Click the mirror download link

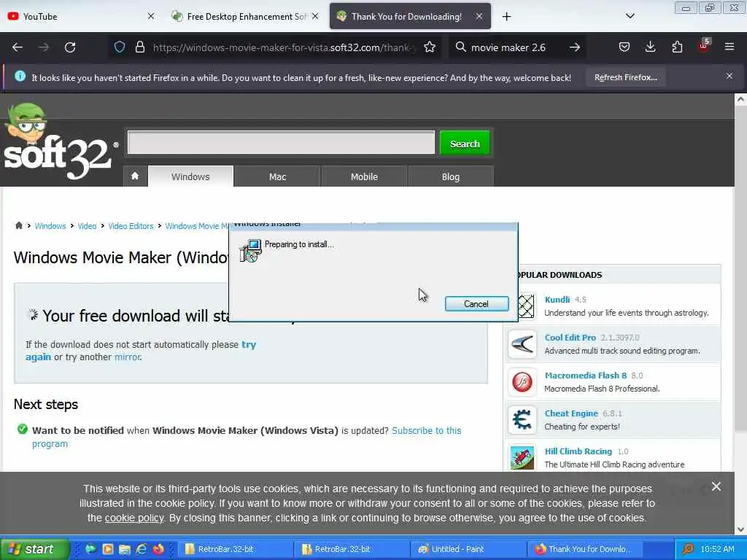(127, 357)
